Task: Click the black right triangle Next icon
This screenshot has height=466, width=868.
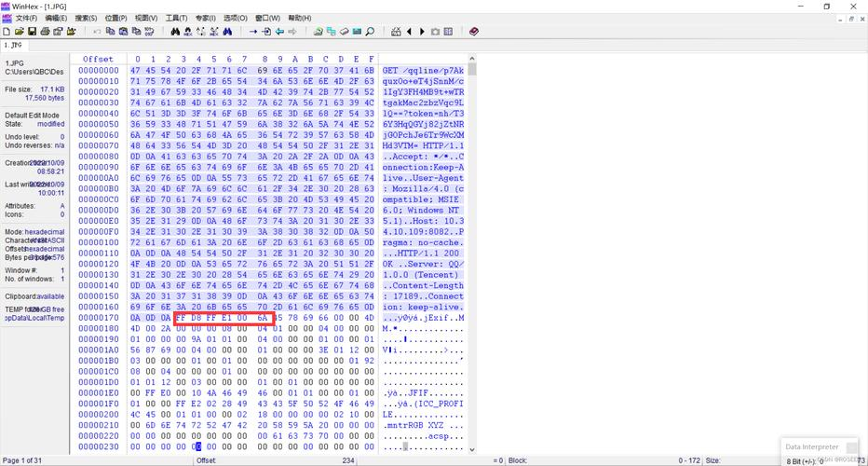Action: pyautogui.click(x=422, y=32)
